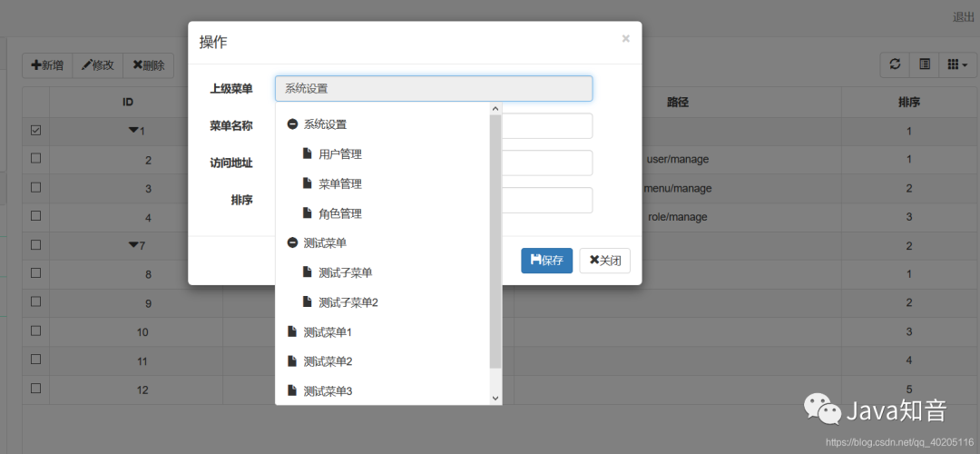
Task: Check the checkbox for row ID 7
Action: coord(35,244)
